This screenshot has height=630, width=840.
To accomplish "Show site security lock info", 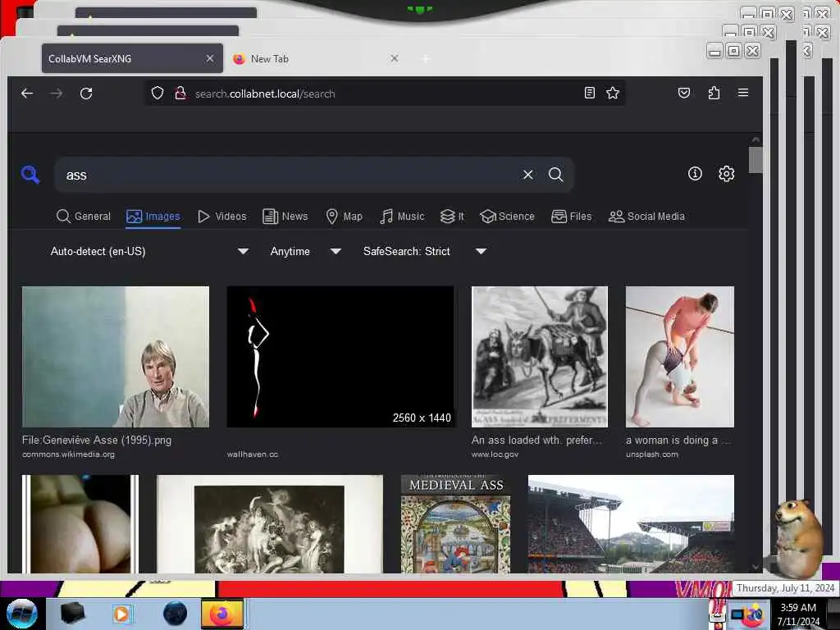I will click(180, 94).
